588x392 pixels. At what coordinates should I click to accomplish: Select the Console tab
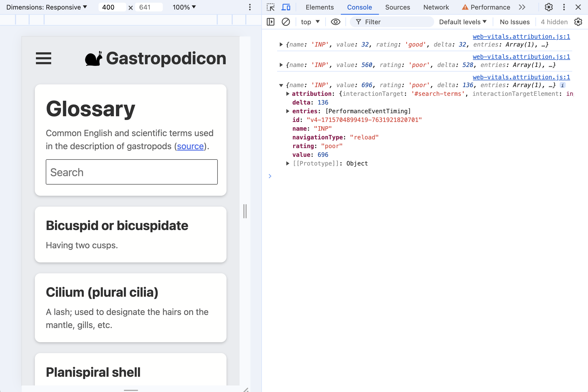point(359,7)
